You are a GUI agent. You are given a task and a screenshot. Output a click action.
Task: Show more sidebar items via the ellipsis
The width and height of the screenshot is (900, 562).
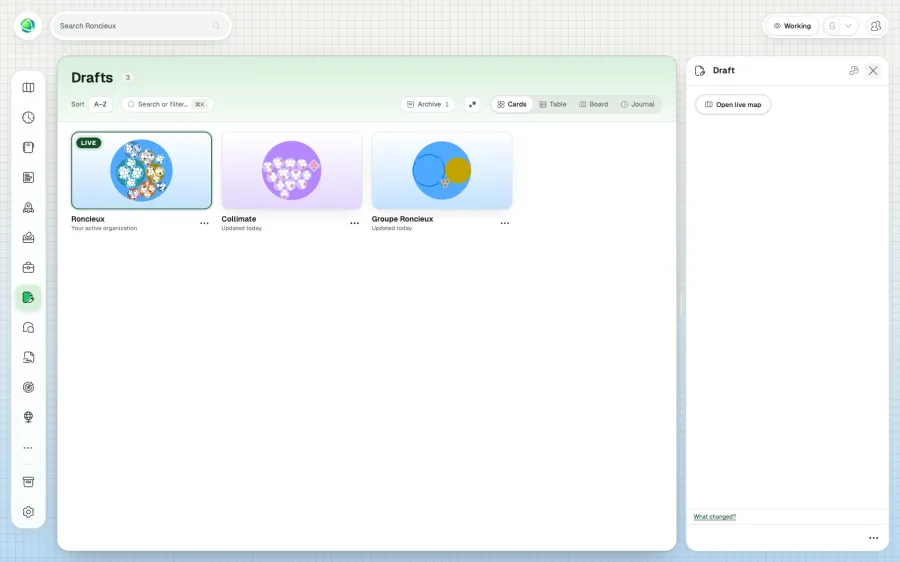coord(28,448)
